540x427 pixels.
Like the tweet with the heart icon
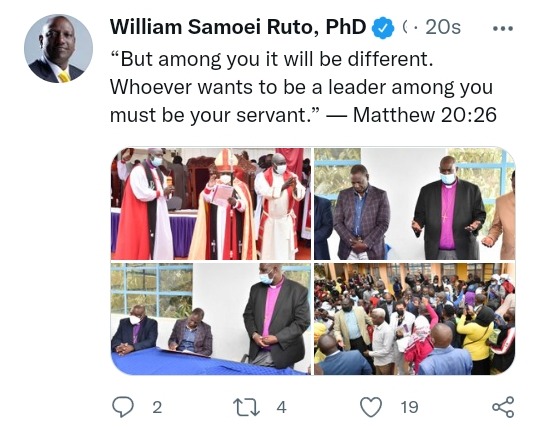[371, 407]
